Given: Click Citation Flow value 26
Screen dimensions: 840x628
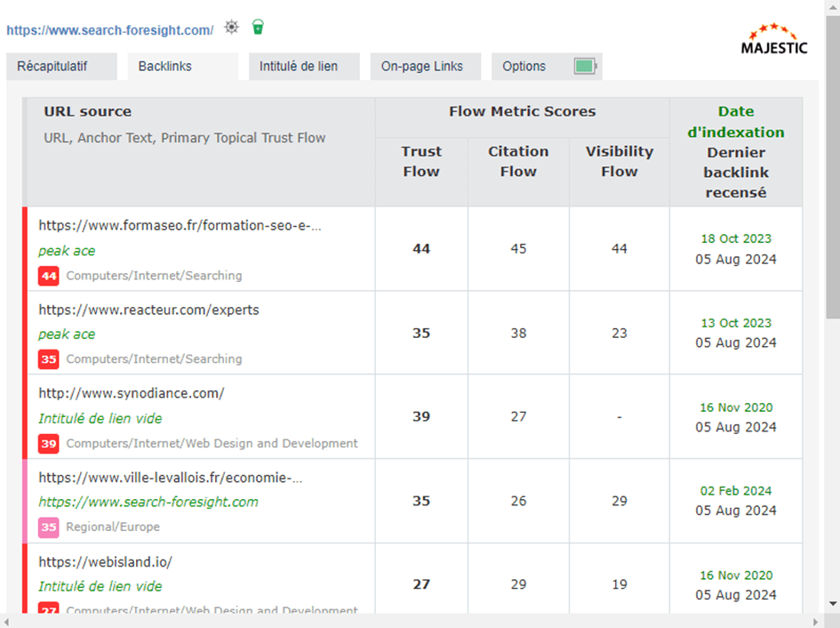Looking at the screenshot, I should [518, 501].
